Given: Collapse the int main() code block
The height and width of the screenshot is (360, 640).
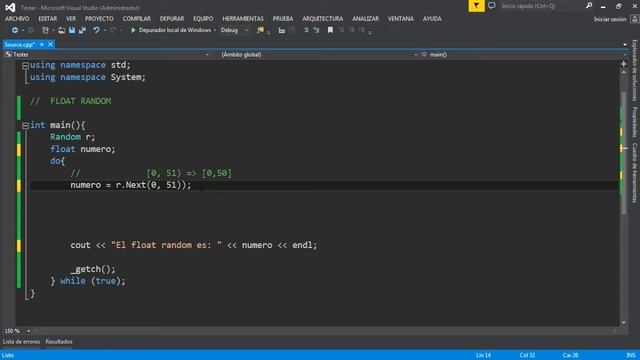Looking at the screenshot, I should tap(25, 126).
